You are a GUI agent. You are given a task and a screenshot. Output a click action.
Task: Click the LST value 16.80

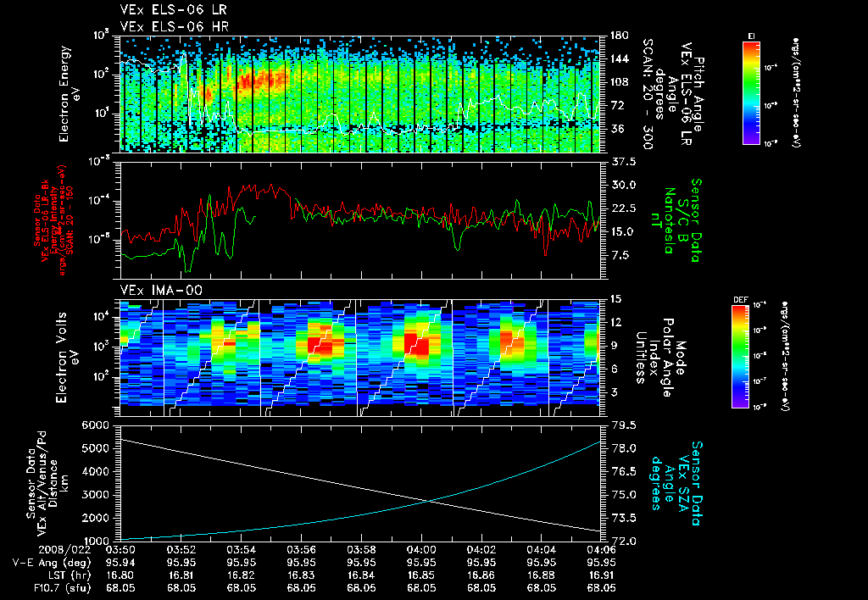click(120, 575)
